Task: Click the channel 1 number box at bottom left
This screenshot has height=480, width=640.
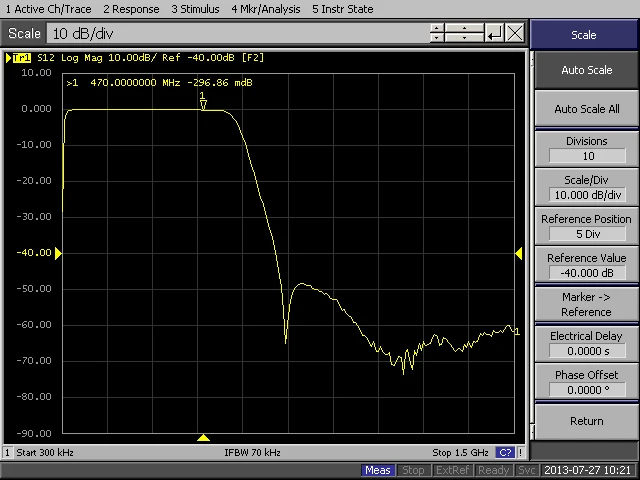Action: coord(7,453)
